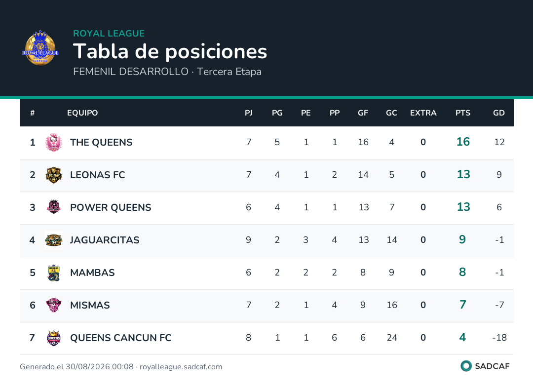Click the SADCAF ring logo icon

coord(466,366)
